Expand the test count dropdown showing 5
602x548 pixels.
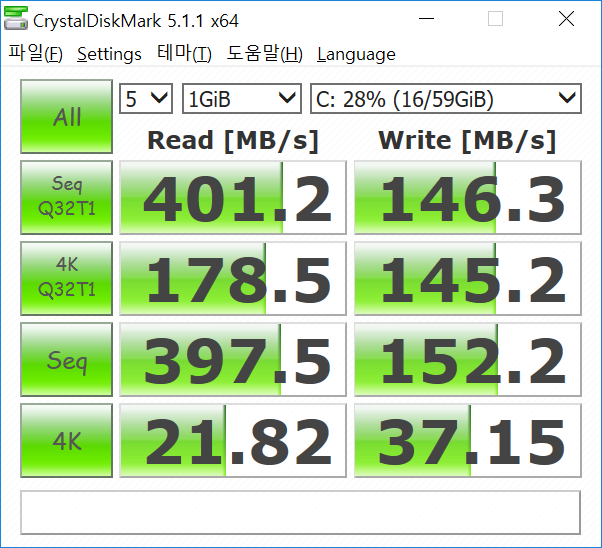[146, 99]
